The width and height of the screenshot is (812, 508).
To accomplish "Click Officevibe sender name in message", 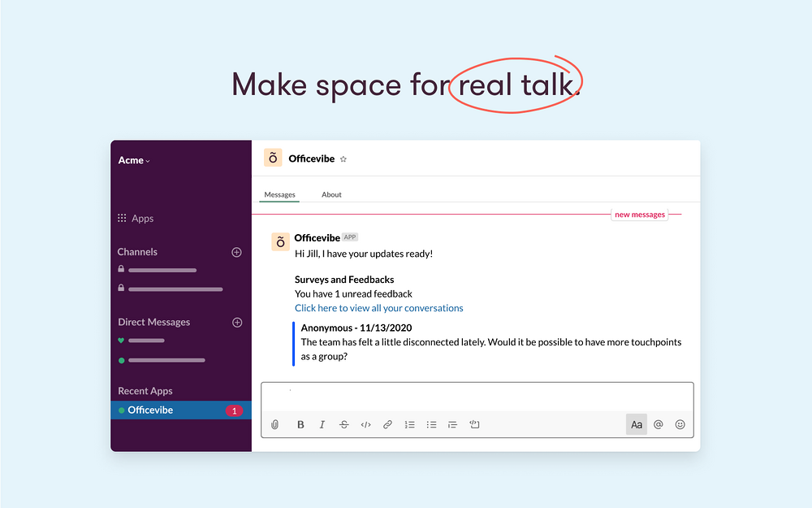I will (x=317, y=238).
